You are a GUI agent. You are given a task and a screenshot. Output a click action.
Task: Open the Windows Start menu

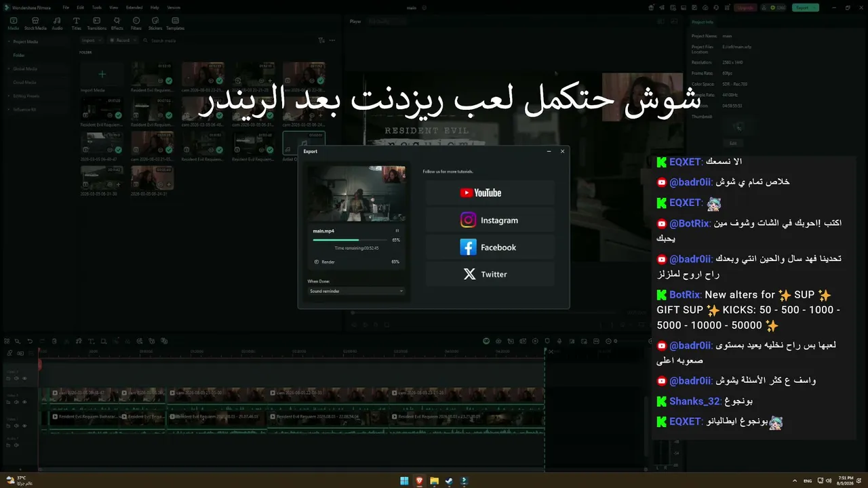404,481
